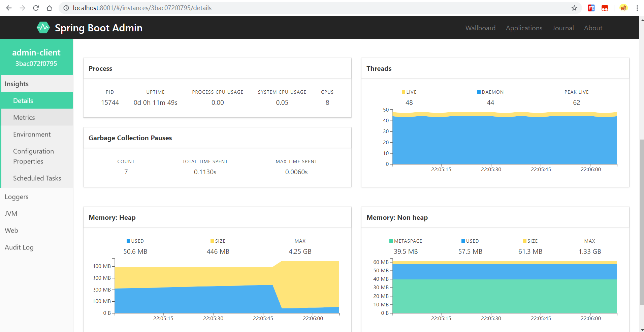
Task: Open Metrics in the sidebar
Action: coord(37,117)
